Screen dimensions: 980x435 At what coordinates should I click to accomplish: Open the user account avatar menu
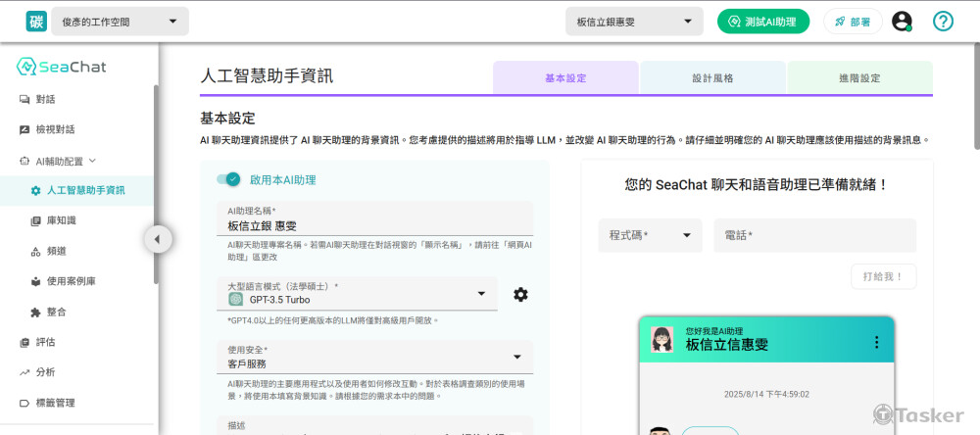click(x=902, y=22)
